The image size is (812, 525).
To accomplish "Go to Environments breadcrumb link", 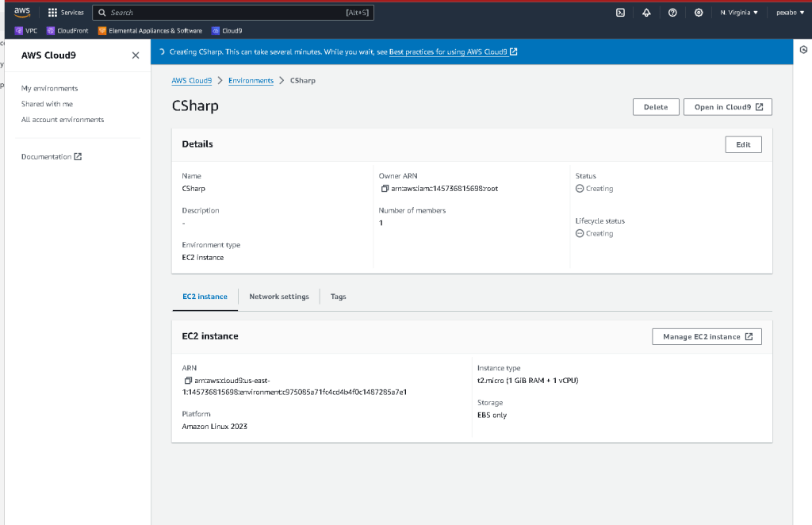I will (x=251, y=81).
